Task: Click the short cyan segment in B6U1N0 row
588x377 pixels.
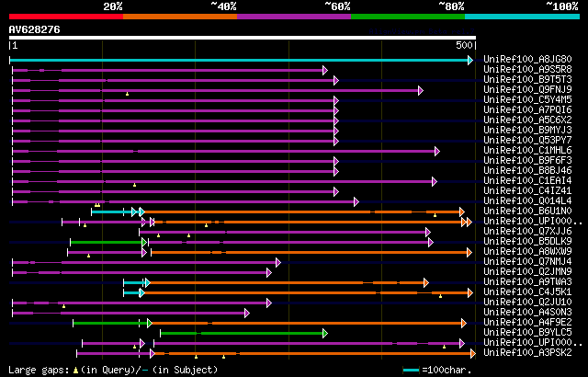Action: pyautogui.click(x=112, y=211)
